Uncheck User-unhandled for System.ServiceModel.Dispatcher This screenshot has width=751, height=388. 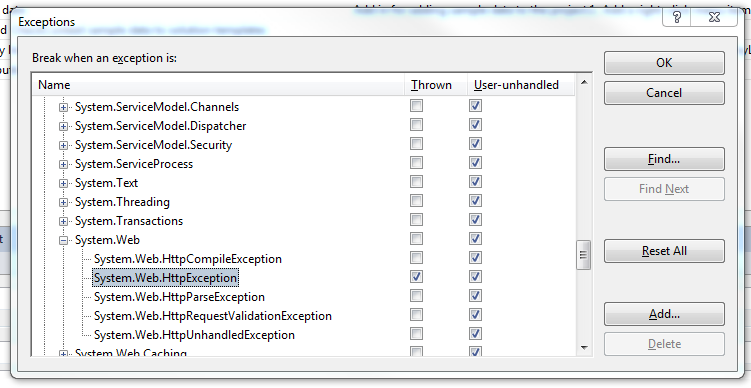(x=475, y=125)
